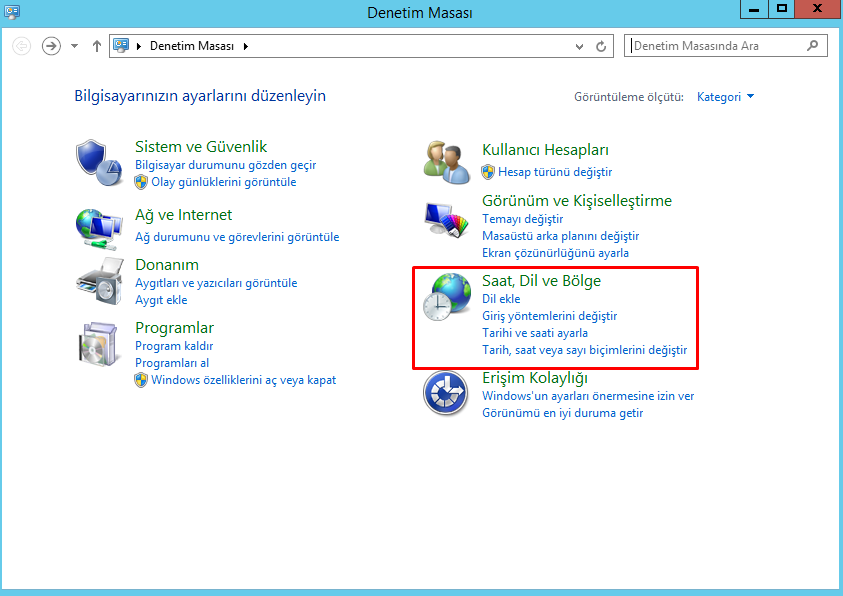Click the shield icon beside Olay günlüklerini görüntüle
This screenshot has width=843, height=596.
pyautogui.click(x=141, y=182)
